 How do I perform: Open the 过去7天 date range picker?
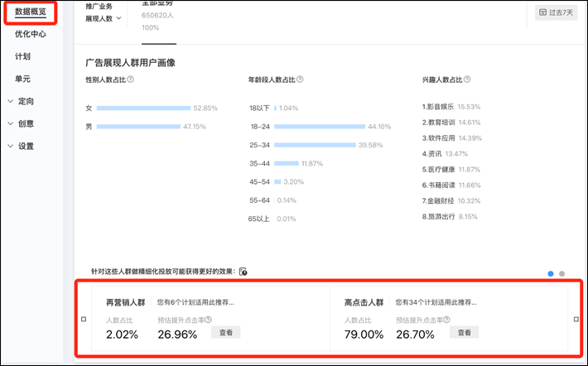coord(556,13)
